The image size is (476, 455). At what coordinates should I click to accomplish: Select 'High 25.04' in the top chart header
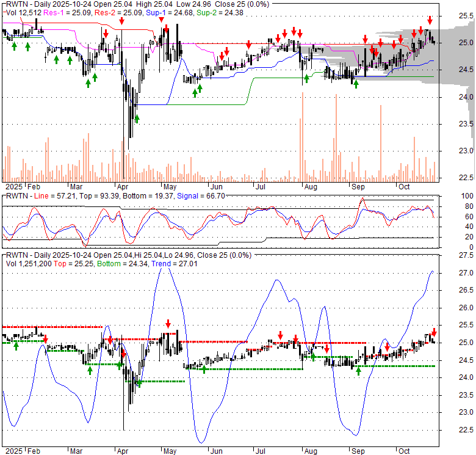click(x=154, y=4)
